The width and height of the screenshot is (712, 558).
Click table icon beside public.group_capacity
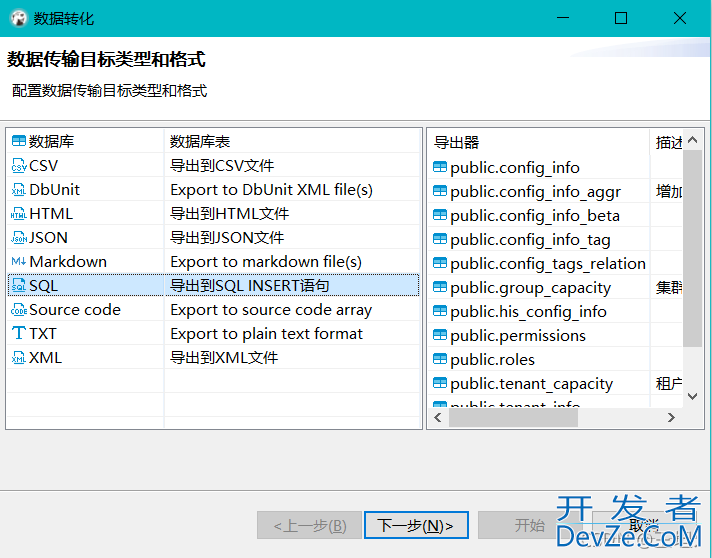click(440, 287)
